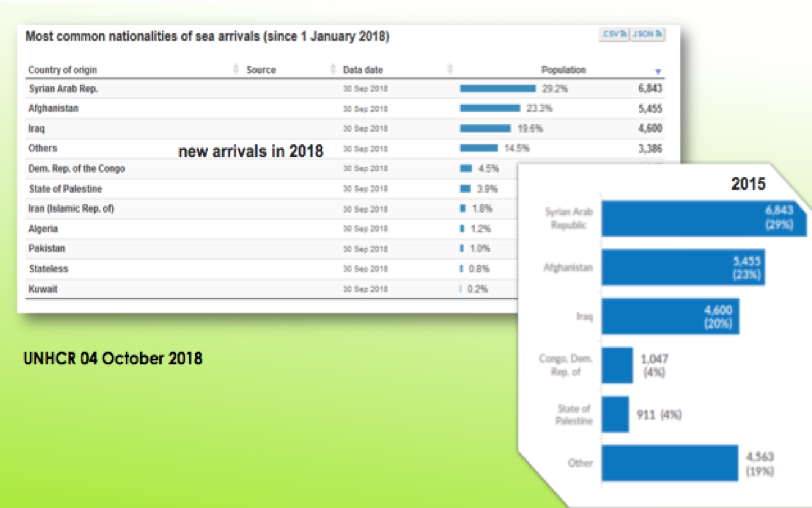
Task: Click the Dem. Rep. of the Congo row
Action: point(77,168)
